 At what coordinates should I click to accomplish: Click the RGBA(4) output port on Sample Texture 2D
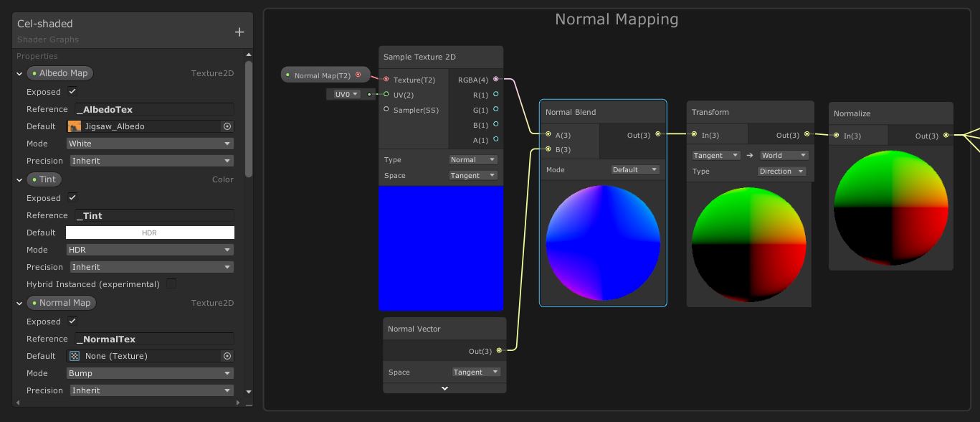[497, 80]
